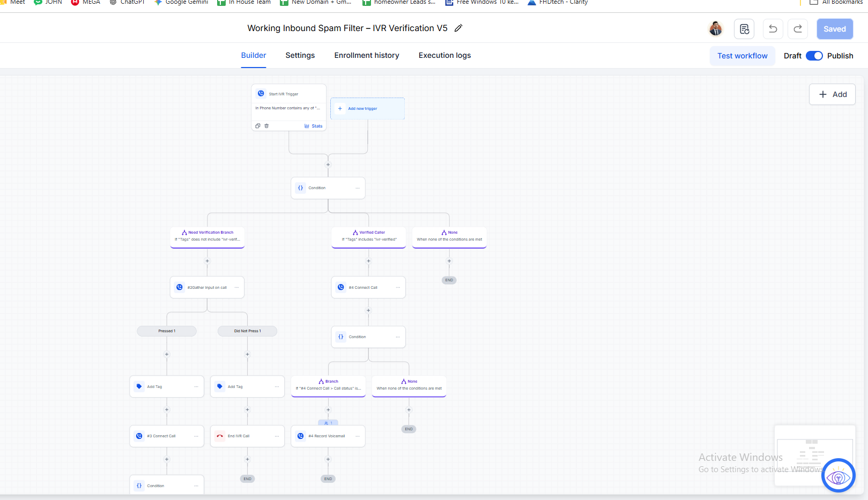Open user profile avatar
Screen dimensions: 868x500
click(716, 29)
